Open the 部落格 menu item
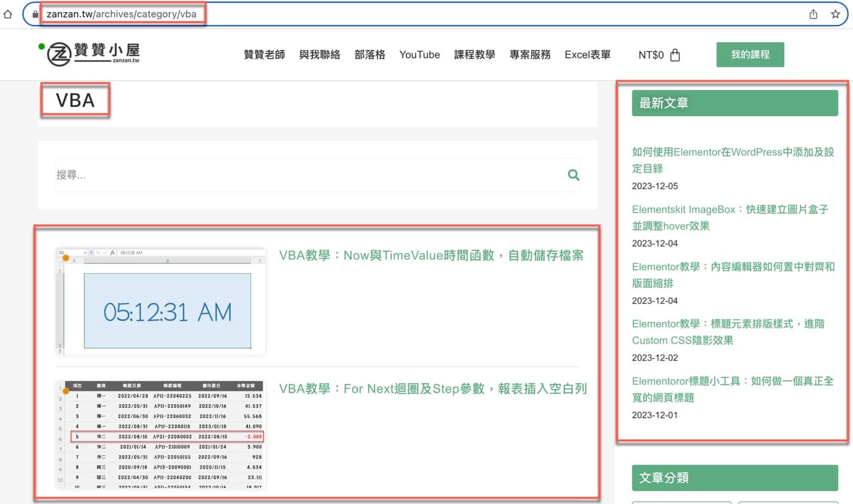 point(370,55)
